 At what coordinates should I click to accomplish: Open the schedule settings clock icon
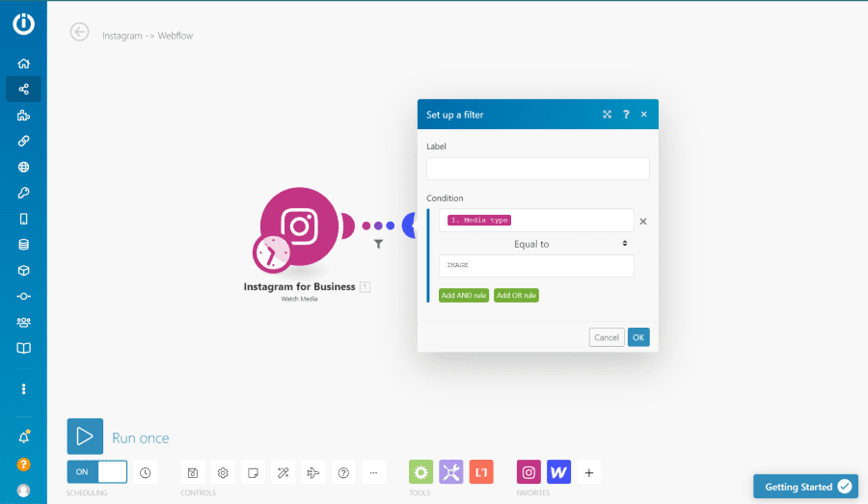145,472
